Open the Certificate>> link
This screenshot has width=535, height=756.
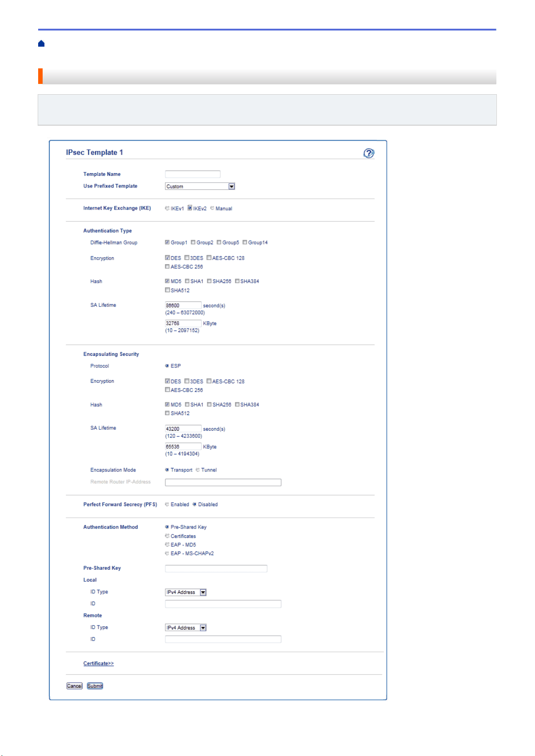tap(98, 664)
